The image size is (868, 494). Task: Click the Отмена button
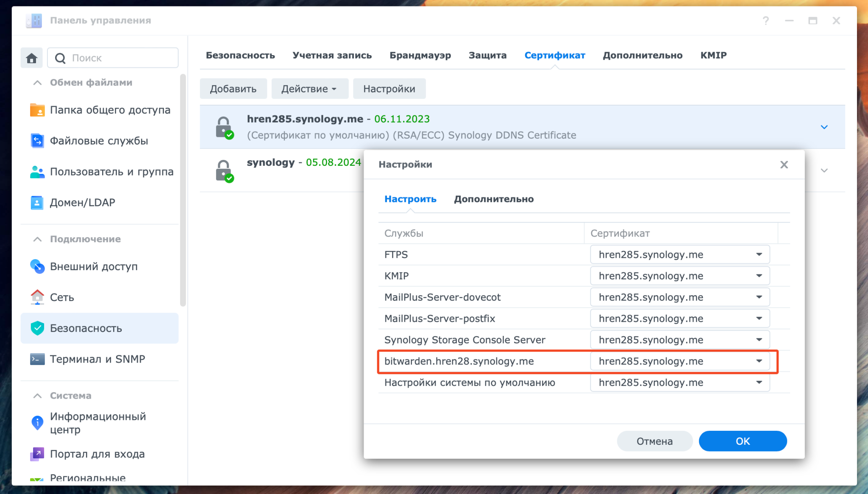point(654,441)
